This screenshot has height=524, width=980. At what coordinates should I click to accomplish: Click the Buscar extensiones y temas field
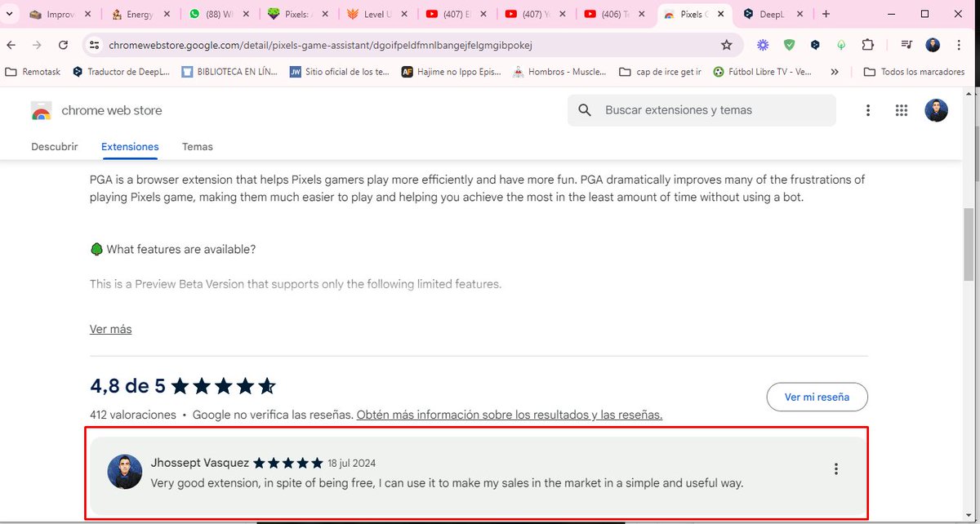tap(702, 110)
